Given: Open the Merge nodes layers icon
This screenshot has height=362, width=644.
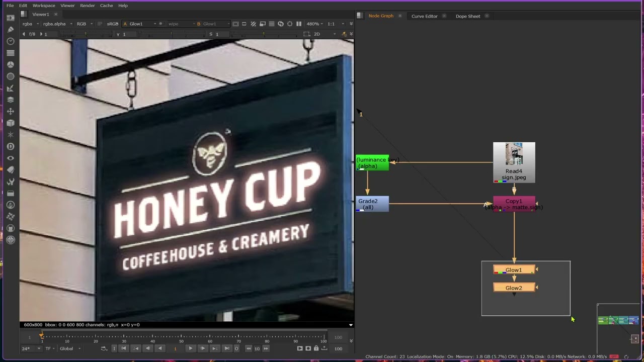Looking at the screenshot, I should pyautogui.click(x=10, y=100).
